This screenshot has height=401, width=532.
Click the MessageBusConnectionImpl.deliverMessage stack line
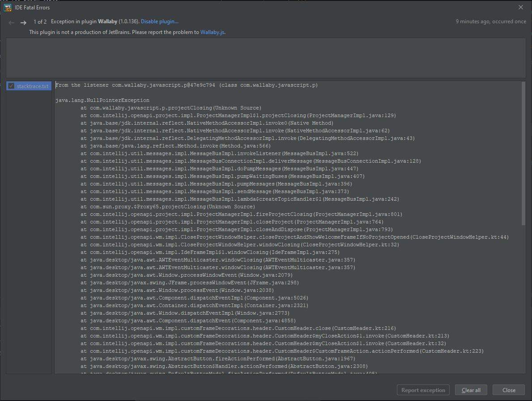click(x=251, y=161)
